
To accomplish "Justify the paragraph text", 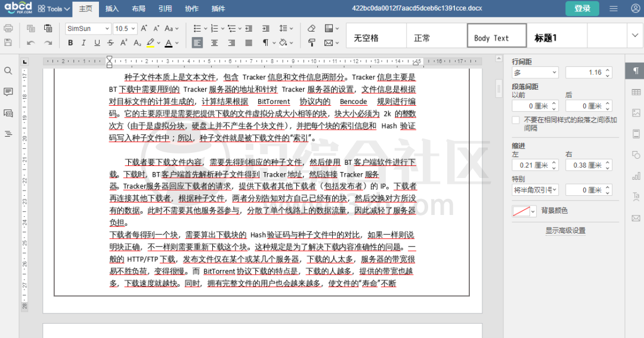I will coord(249,43).
